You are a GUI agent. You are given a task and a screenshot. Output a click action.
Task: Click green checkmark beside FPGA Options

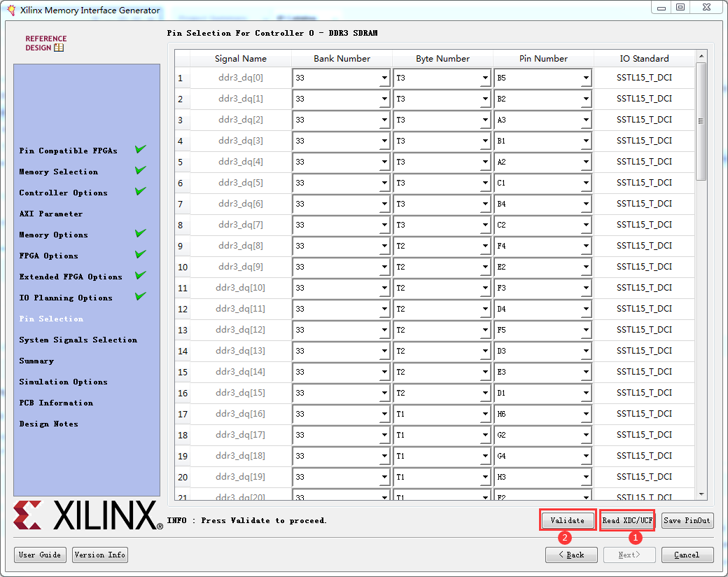140,254
